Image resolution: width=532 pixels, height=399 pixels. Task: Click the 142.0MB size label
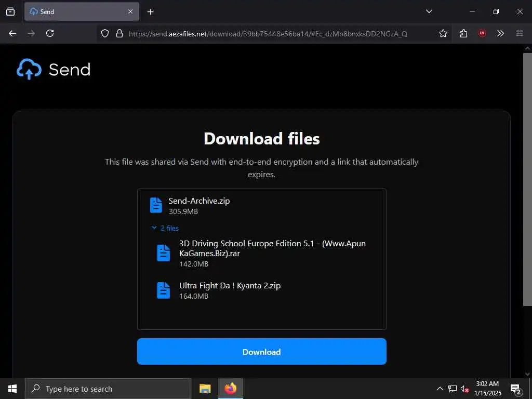click(194, 264)
